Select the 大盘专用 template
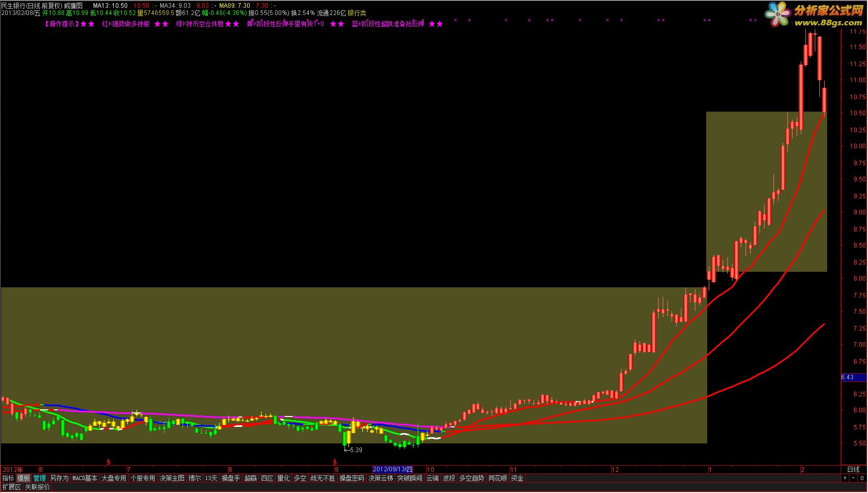This screenshot has width=868, height=493. click(114, 478)
